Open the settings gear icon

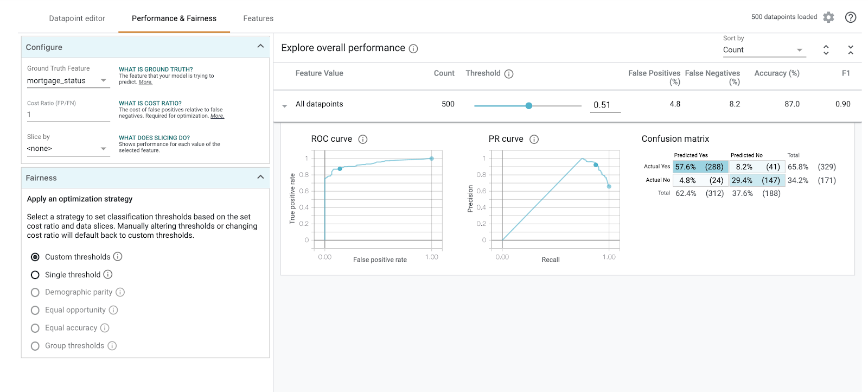(828, 17)
